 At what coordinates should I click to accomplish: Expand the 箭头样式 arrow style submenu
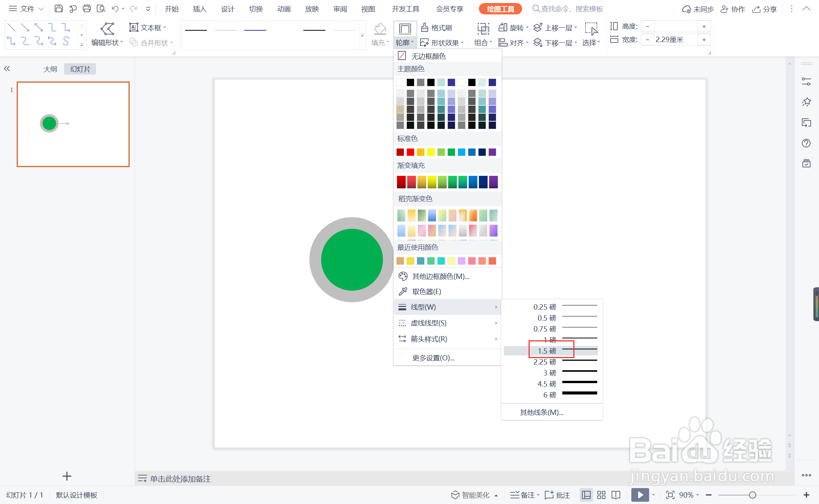coord(447,339)
